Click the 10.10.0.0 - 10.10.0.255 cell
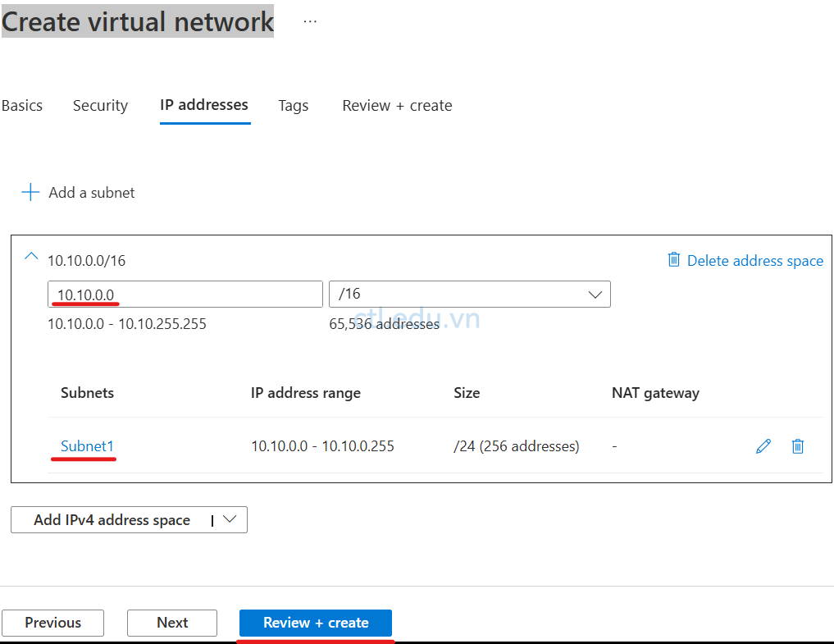 click(323, 446)
